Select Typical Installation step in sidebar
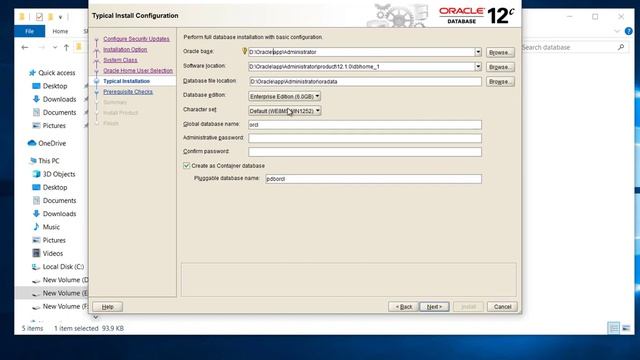This screenshot has height=360, width=640. [127, 81]
